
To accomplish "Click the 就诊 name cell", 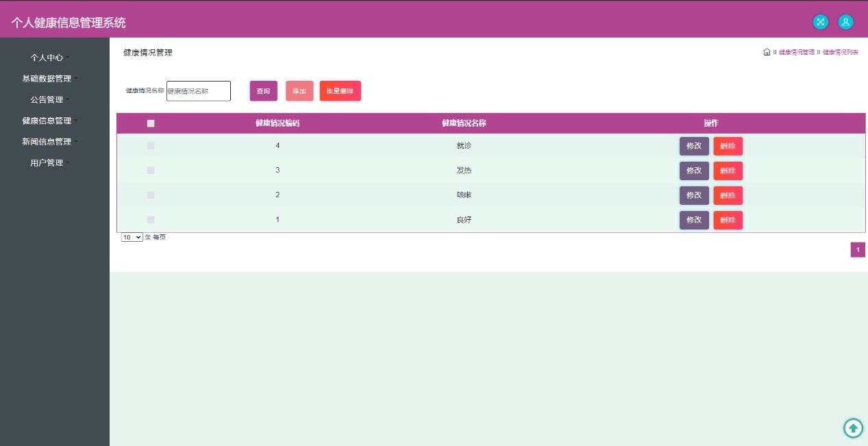I will [x=464, y=146].
